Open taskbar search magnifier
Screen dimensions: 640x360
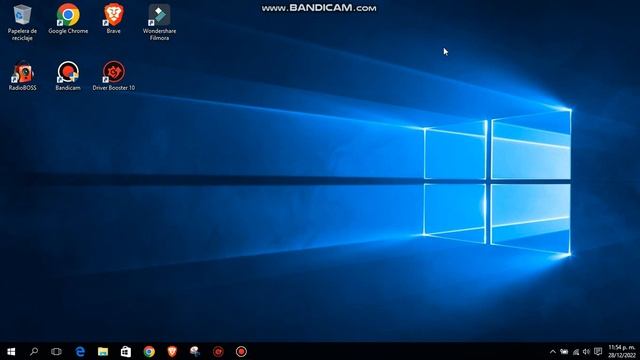tap(34, 351)
